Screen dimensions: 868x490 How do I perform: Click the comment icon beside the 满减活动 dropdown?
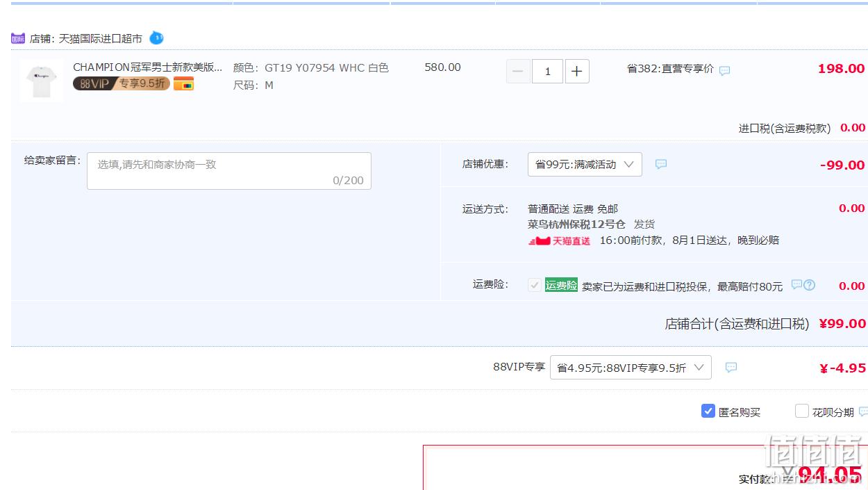[661, 165]
